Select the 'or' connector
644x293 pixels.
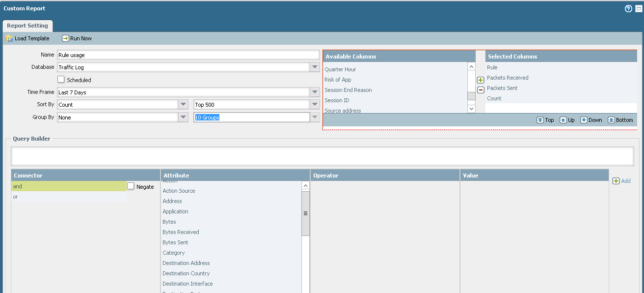[x=69, y=197]
